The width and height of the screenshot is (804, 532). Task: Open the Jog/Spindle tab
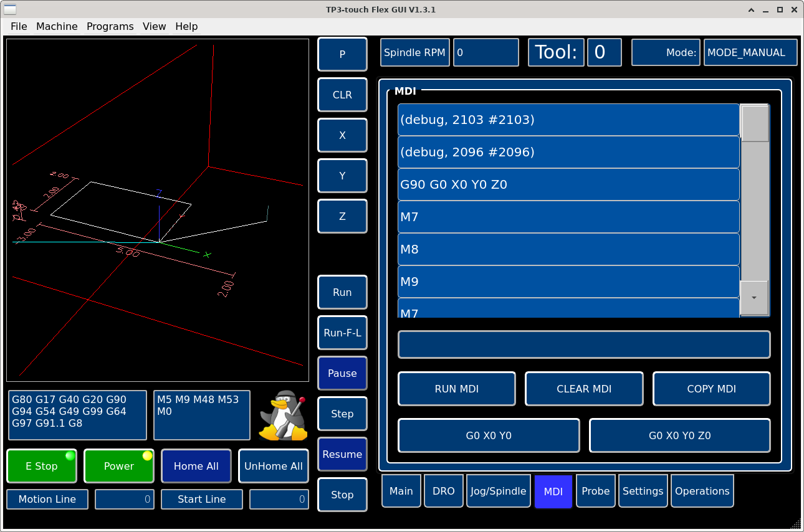tap(498, 491)
